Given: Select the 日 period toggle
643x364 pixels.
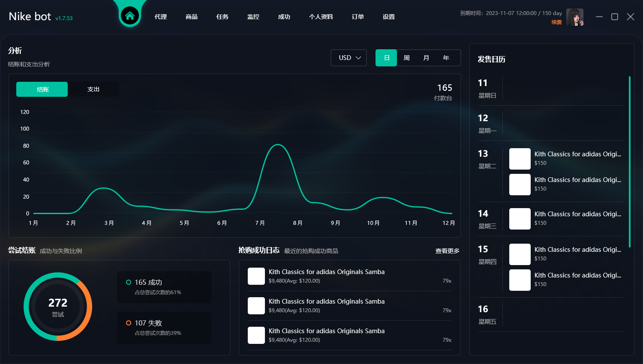Looking at the screenshot, I should click(x=386, y=58).
